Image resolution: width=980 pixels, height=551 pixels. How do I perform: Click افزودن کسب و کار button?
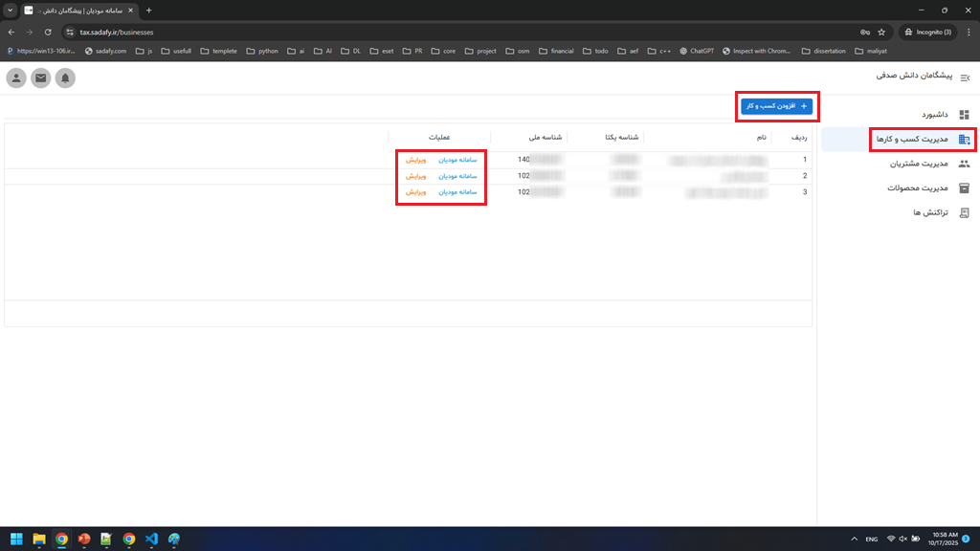click(777, 106)
